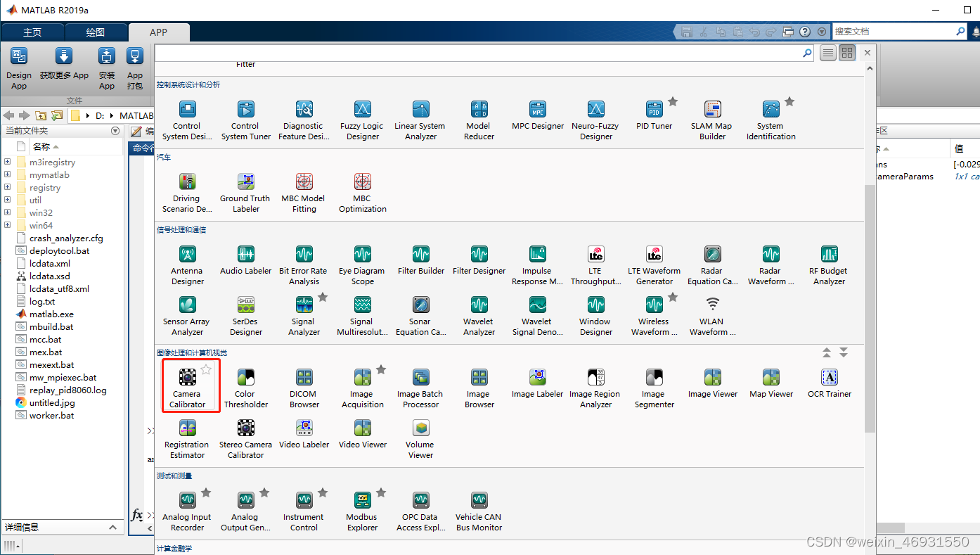The height and width of the screenshot is (555, 980).
Task: Close the app gallery panel
Action: point(868,53)
